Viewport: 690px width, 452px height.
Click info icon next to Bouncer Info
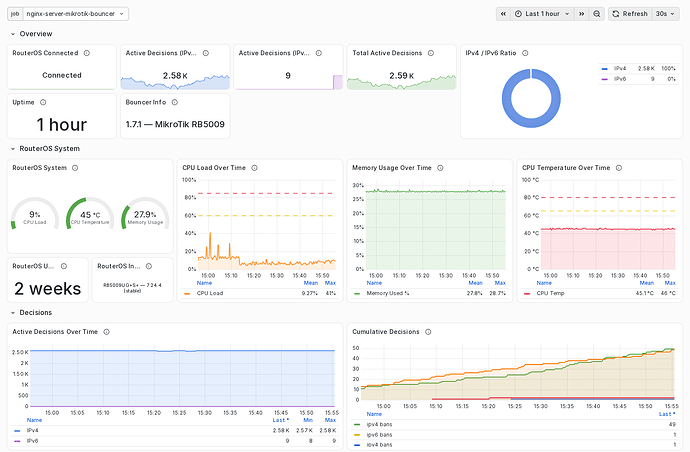pos(175,103)
